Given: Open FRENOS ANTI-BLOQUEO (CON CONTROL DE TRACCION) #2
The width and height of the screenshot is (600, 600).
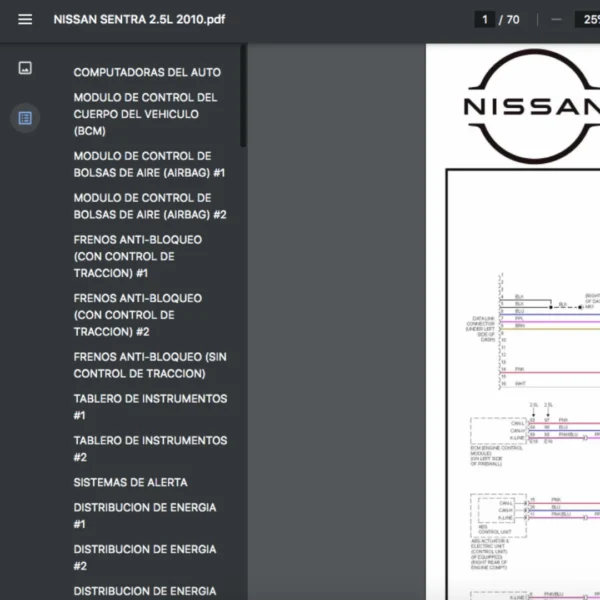Looking at the screenshot, I should pos(137,314).
